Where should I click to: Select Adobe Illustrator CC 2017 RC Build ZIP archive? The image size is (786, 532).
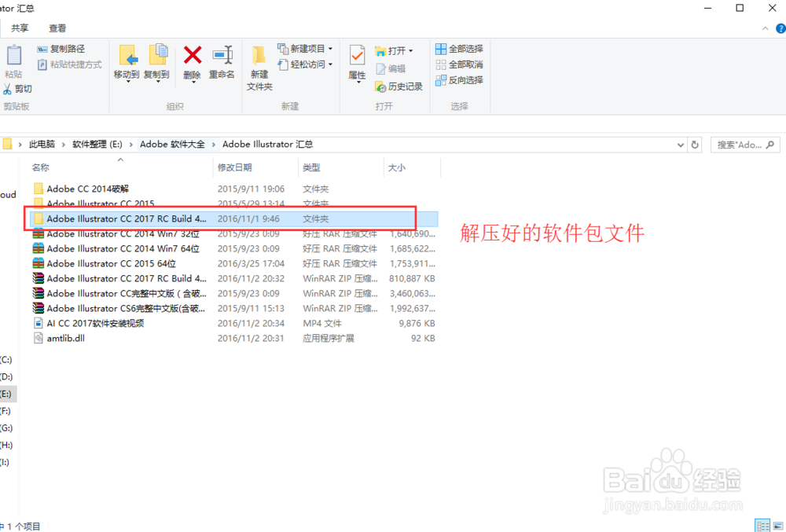click(x=234, y=278)
